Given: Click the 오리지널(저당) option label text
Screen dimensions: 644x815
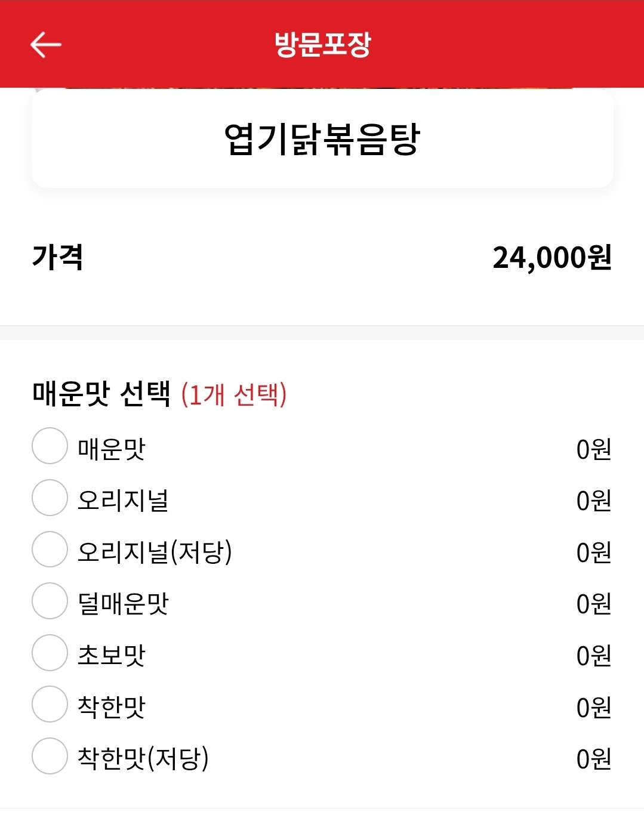Looking at the screenshot, I should pos(155,552).
